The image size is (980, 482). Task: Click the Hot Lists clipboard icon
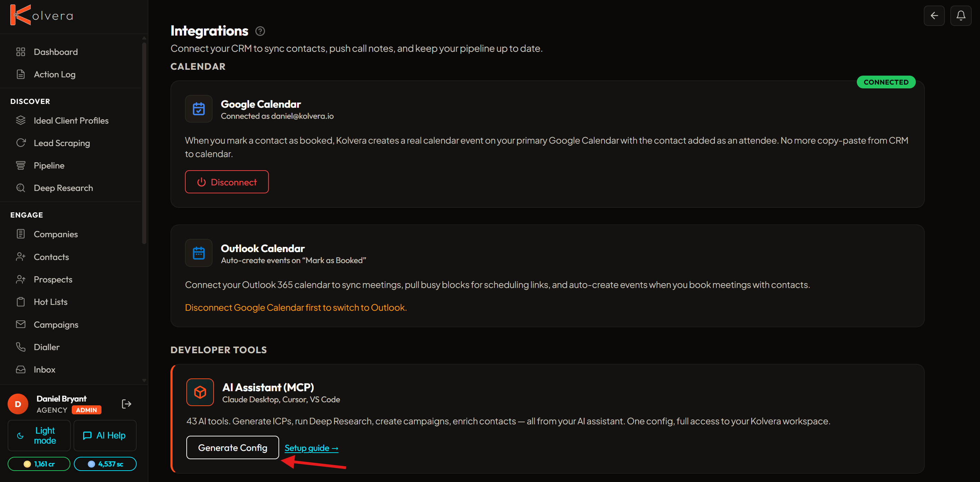[x=21, y=301]
